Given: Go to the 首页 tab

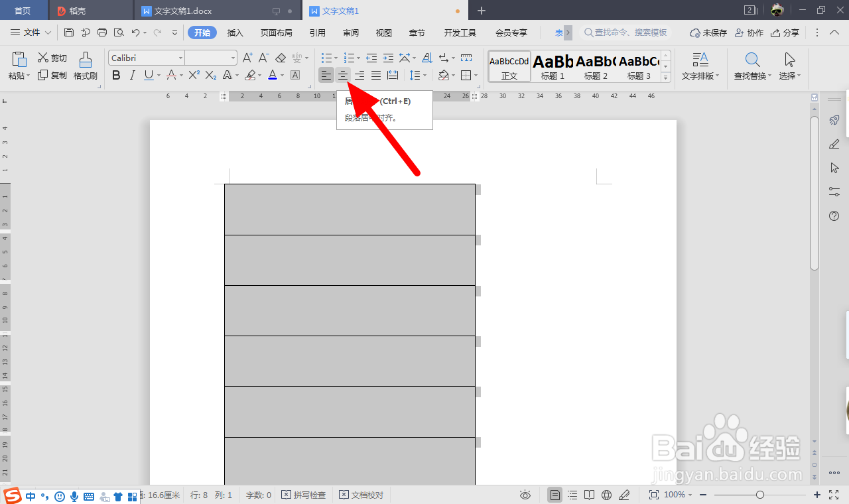Looking at the screenshot, I should [23, 11].
